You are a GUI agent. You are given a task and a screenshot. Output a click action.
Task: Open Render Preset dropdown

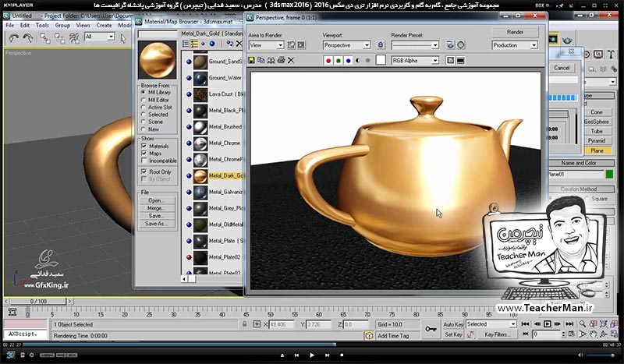tap(415, 45)
